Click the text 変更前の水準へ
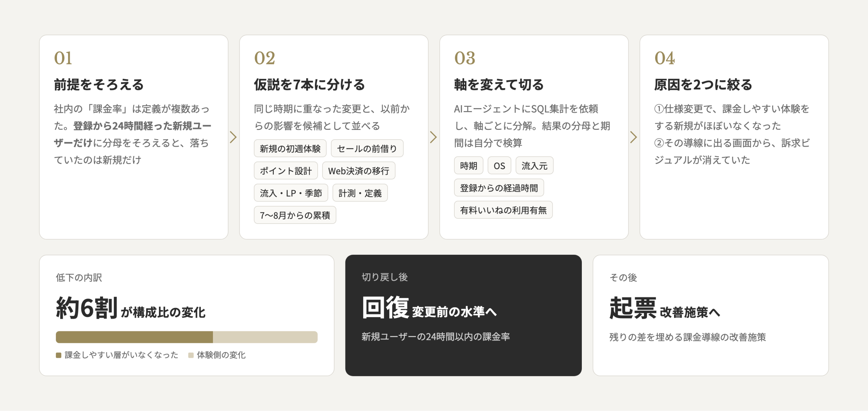868x413 pixels. 454,312
